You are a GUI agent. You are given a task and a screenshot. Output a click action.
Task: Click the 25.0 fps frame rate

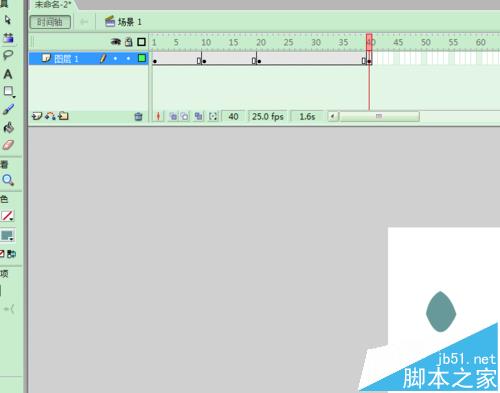[268, 116]
